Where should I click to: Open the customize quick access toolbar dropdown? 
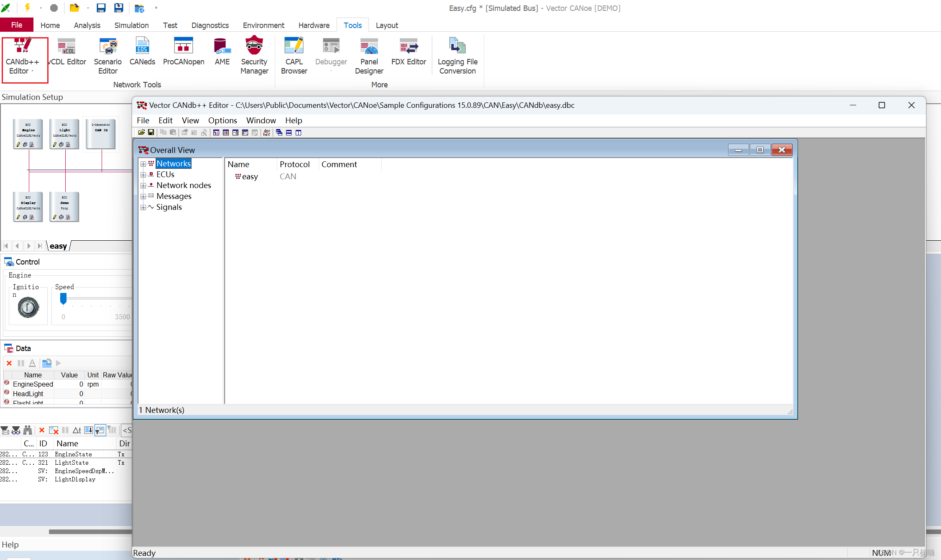pos(156,8)
